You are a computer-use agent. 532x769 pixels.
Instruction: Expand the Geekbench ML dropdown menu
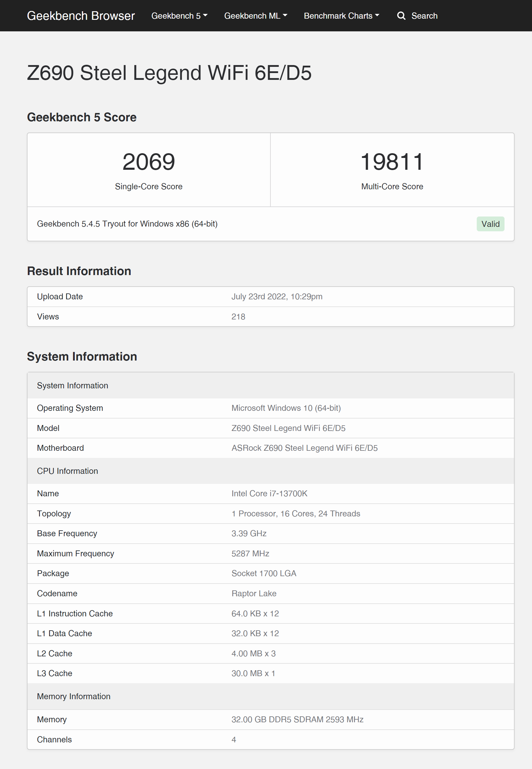[x=256, y=16]
